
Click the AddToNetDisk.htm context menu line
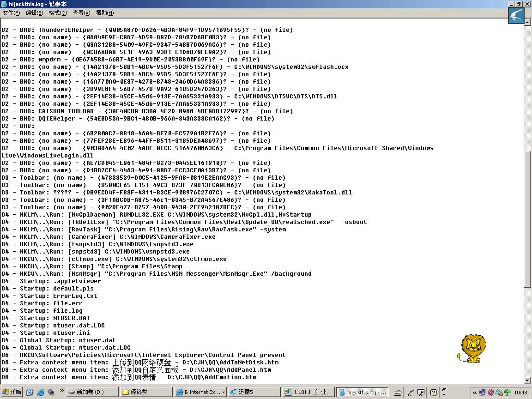click(x=140, y=363)
